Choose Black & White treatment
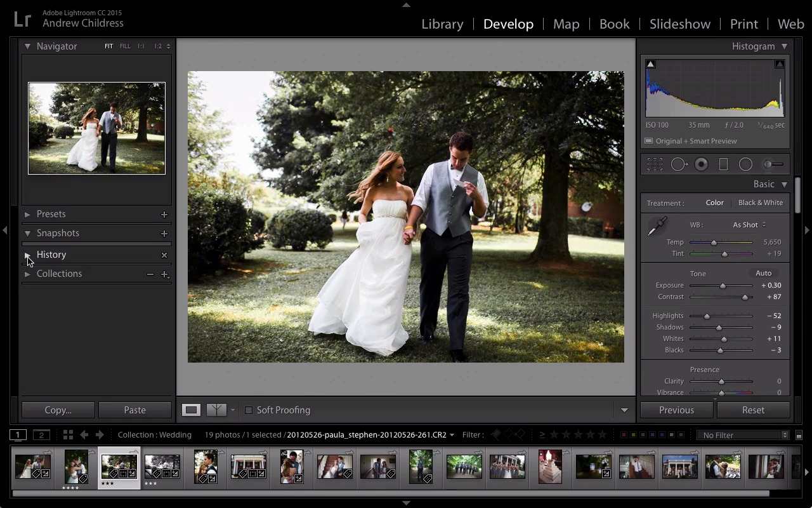812x508 pixels. click(x=761, y=203)
